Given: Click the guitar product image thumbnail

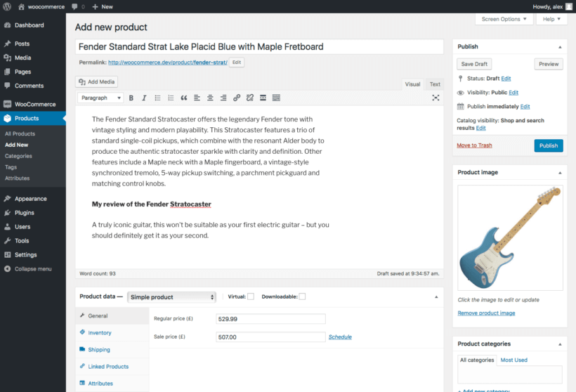Looking at the screenshot, I should [x=510, y=237].
